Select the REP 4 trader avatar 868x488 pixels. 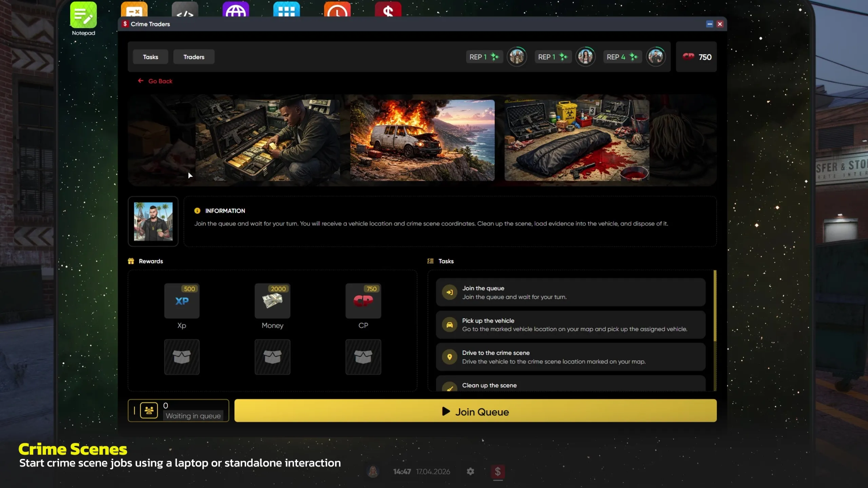(x=656, y=57)
